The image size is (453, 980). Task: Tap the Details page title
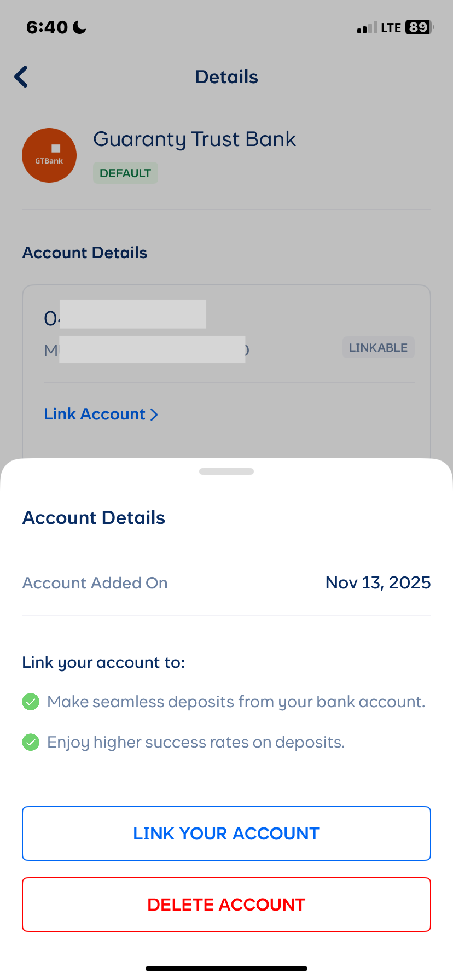(x=226, y=77)
